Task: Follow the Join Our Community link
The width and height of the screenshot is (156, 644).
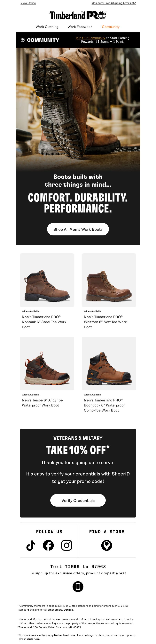Action: (x=90, y=38)
